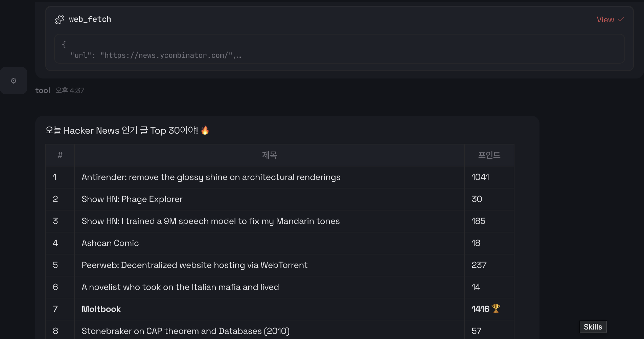This screenshot has height=339, width=644.
Task: Click the 185 points cell
Action: (x=489, y=221)
